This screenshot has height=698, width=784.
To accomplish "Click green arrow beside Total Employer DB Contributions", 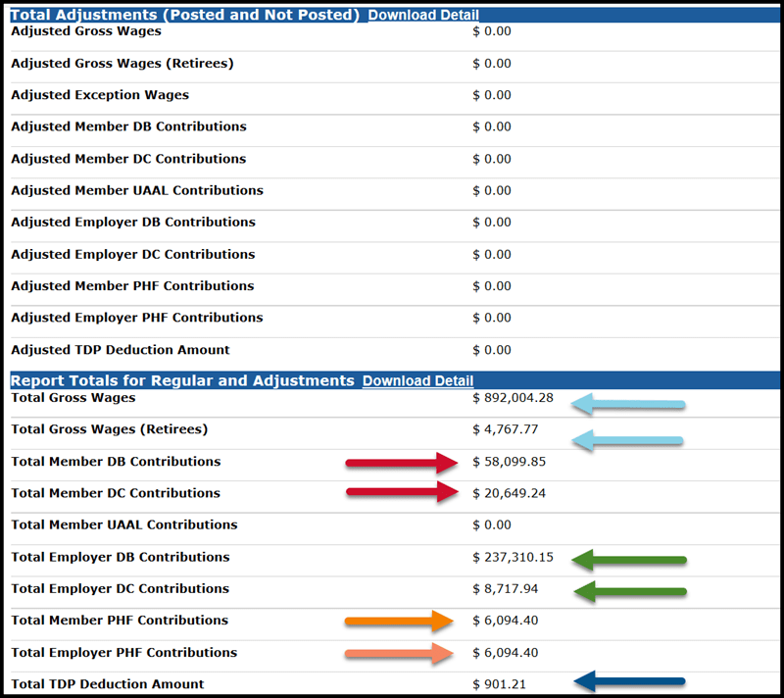I will click(x=629, y=560).
